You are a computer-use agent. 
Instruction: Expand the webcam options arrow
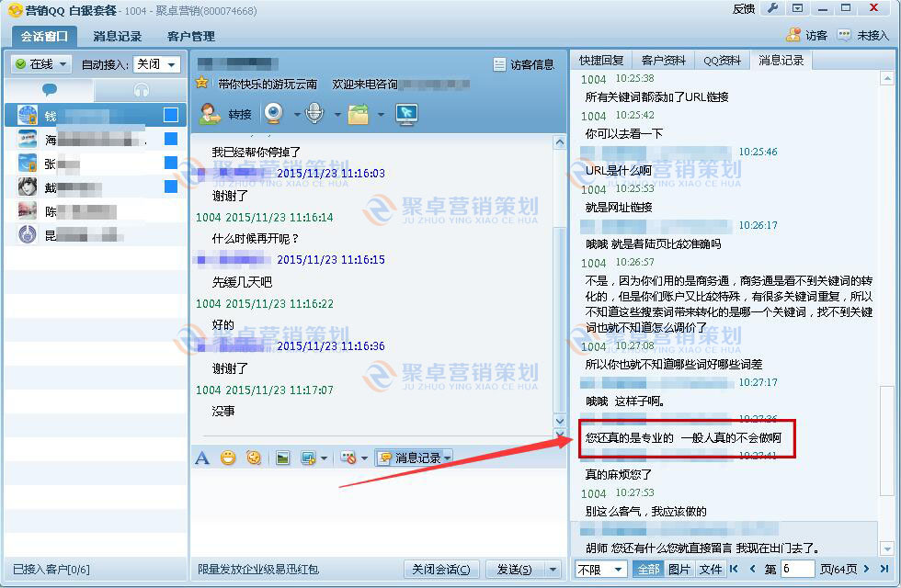click(x=296, y=114)
